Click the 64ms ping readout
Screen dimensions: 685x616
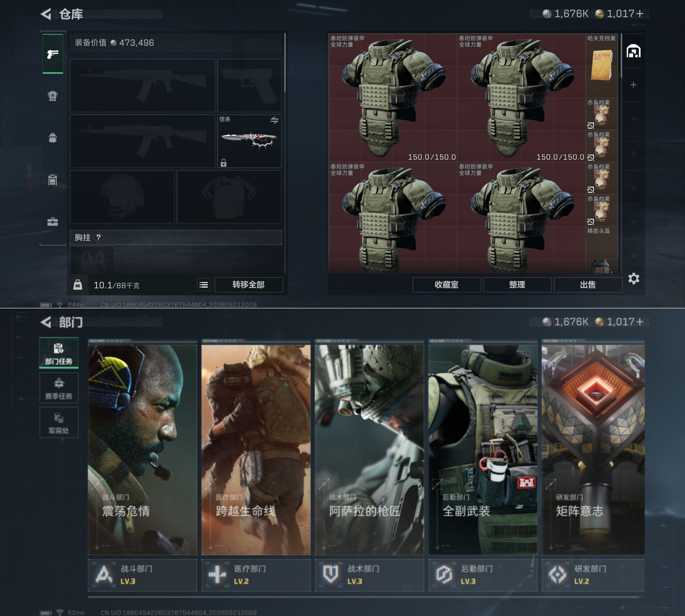[x=76, y=305]
